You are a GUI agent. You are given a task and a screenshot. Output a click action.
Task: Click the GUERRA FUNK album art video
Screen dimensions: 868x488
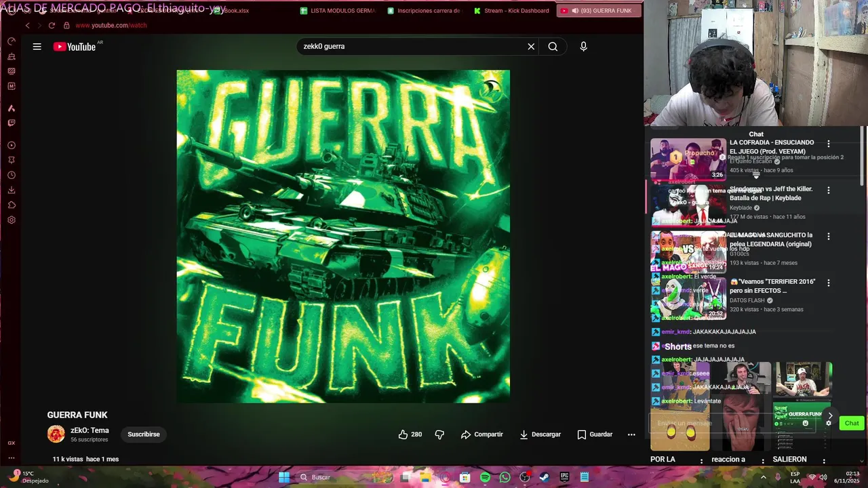(343, 237)
